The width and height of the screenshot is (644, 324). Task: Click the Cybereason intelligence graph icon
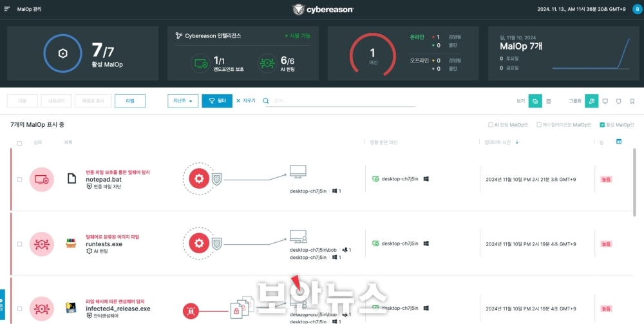point(178,35)
